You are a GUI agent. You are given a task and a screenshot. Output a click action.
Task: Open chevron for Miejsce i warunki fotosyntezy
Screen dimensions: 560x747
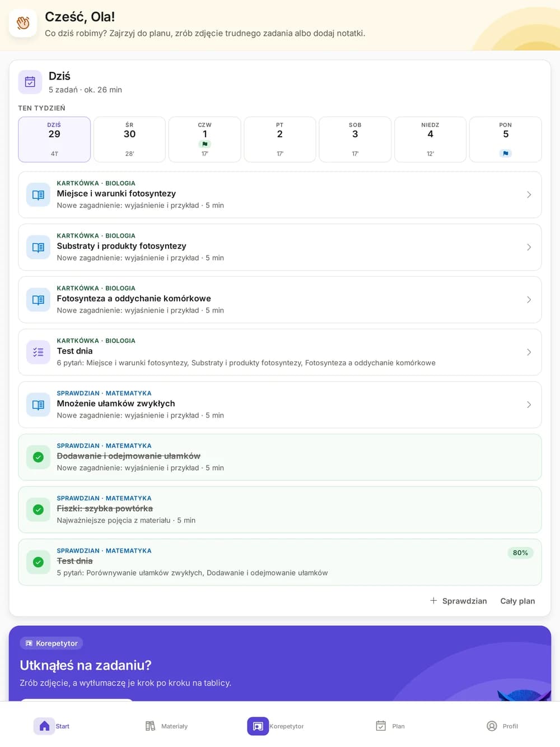pyautogui.click(x=529, y=194)
